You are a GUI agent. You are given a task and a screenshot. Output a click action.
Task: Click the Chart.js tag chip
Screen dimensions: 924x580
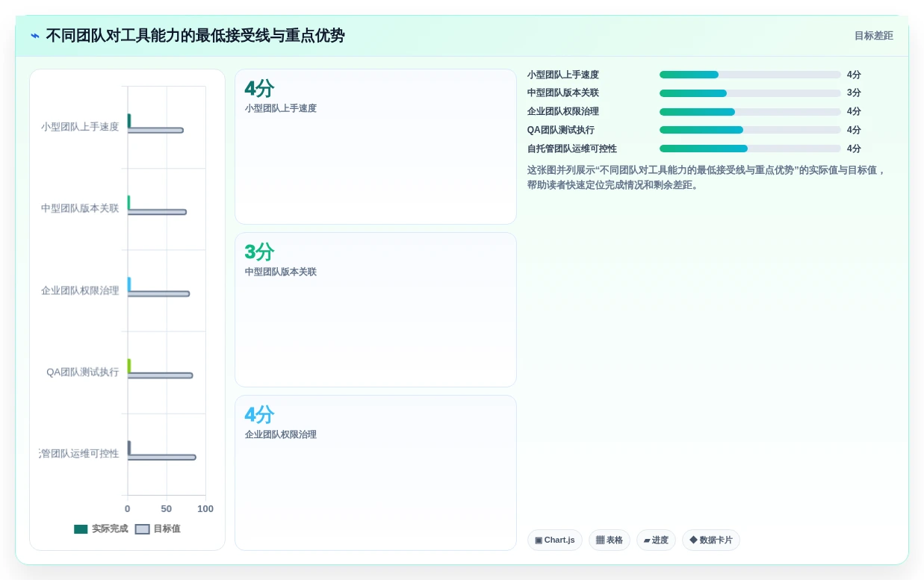[x=555, y=540]
